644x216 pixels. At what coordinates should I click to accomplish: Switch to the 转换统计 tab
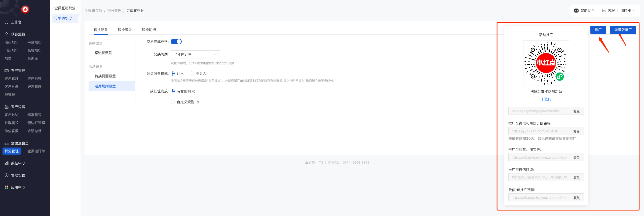point(125,30)
